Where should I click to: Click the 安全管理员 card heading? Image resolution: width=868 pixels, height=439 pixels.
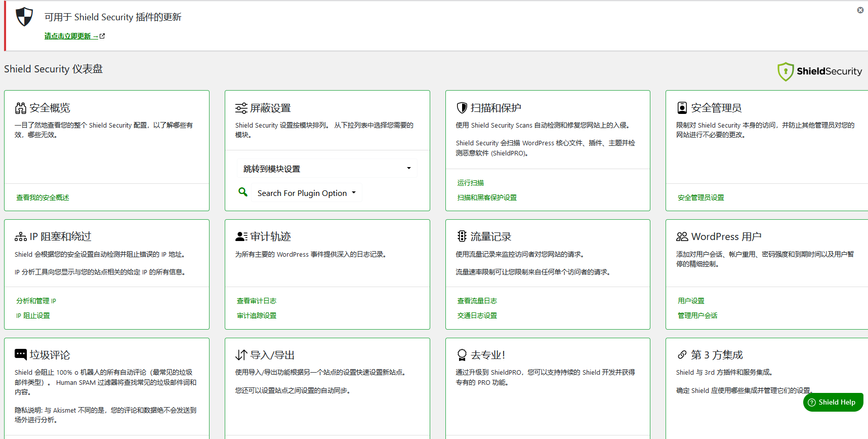(x=716, y=108)
